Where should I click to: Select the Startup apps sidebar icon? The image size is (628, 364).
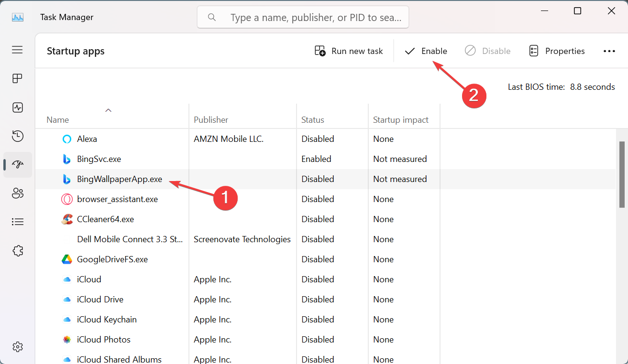(17, 165)
